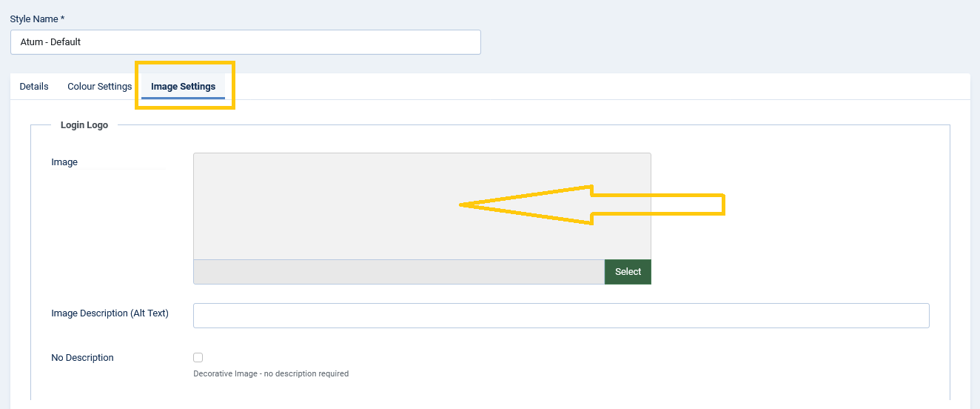Screen dimensions: 980x409
Task: Click the "Login Logo" fieldset legend
Action: (x=84, y=125)
